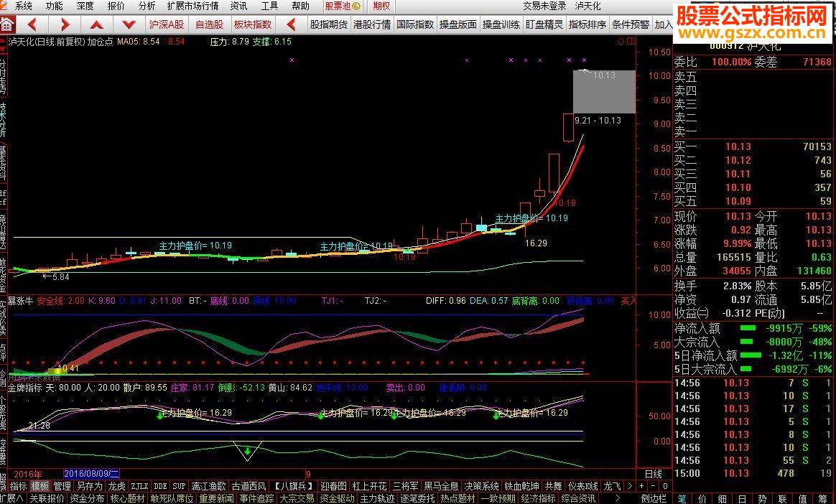Click the plus zoom button on indicator bar
The image size is (836, 504).
tap(641, 486)
